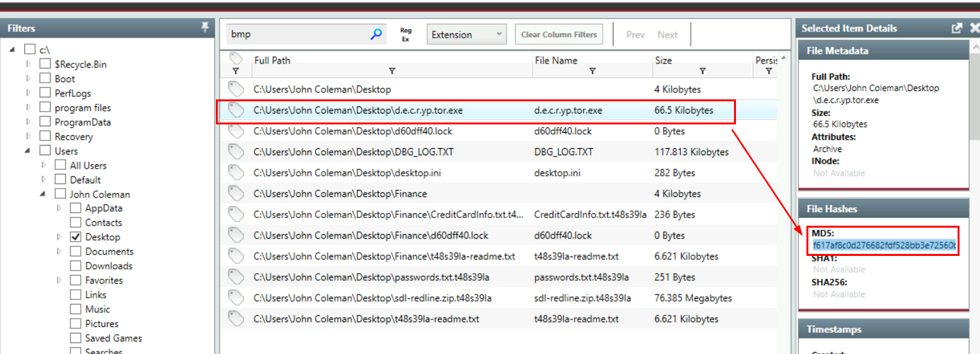Click the file list scroll-up arrow

[x=784, y=58]
